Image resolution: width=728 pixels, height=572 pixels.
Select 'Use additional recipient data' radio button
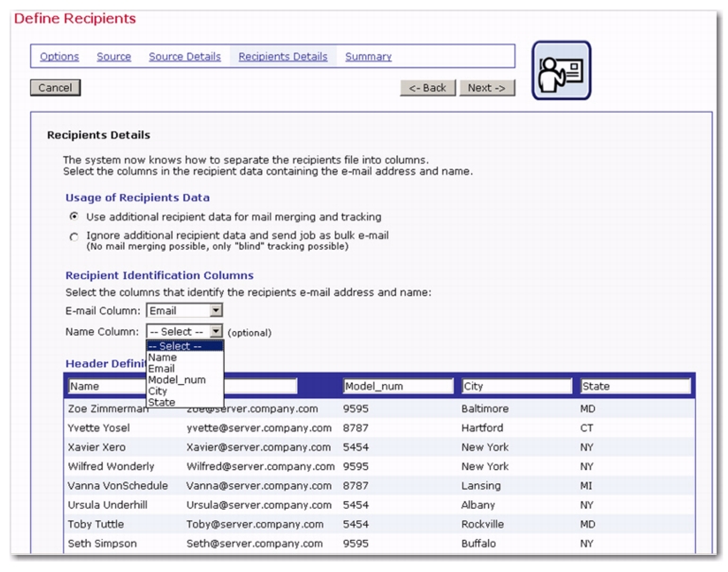(74, 217)
